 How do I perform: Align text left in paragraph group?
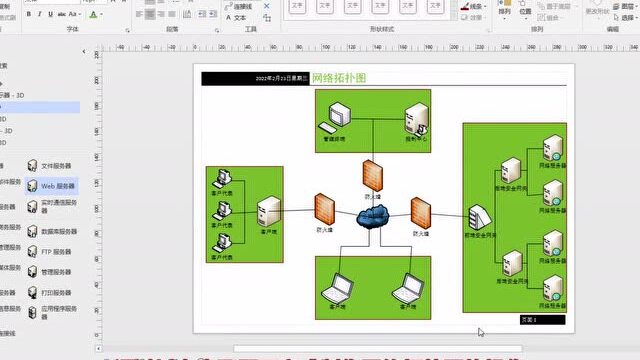139,14
